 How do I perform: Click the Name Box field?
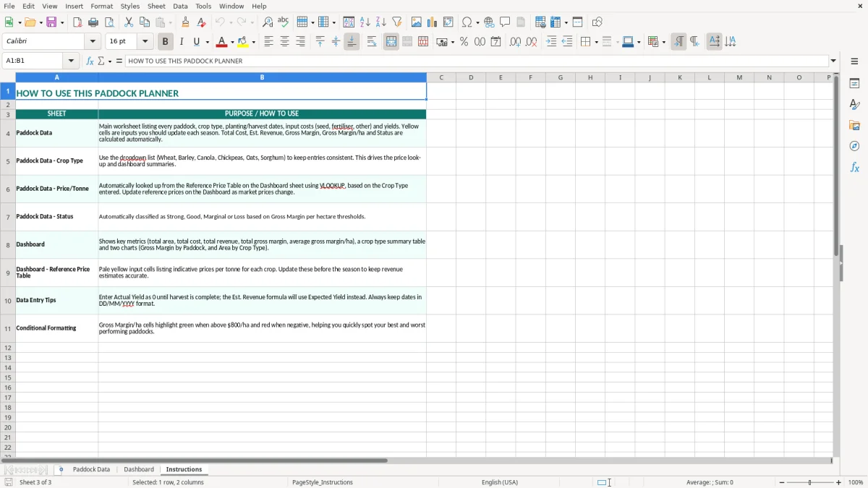coord(33,61)
